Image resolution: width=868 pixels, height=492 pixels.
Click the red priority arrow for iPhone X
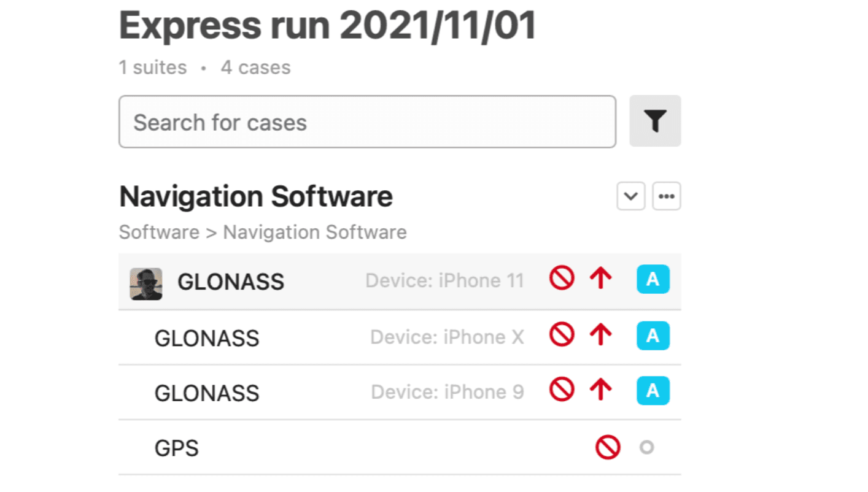click(601, 335)
